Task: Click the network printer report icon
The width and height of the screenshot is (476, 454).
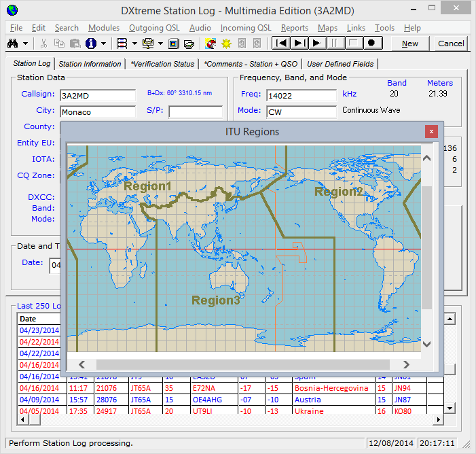Action: pos(148,43)
